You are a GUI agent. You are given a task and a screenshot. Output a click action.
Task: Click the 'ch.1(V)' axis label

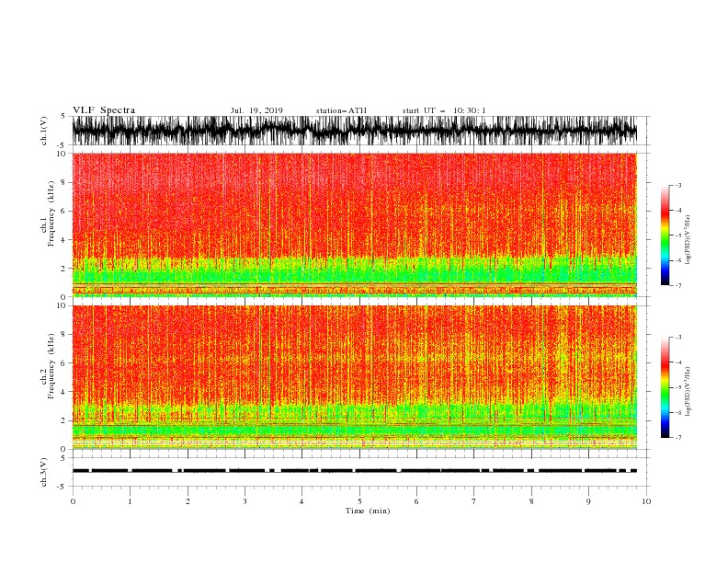click(x=44, y=131)
